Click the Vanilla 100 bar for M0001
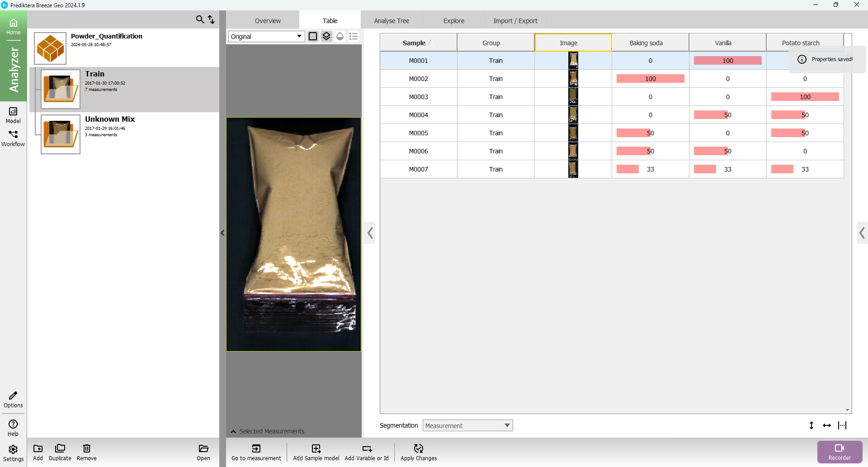The image size is (868, 467). (727, 61)
